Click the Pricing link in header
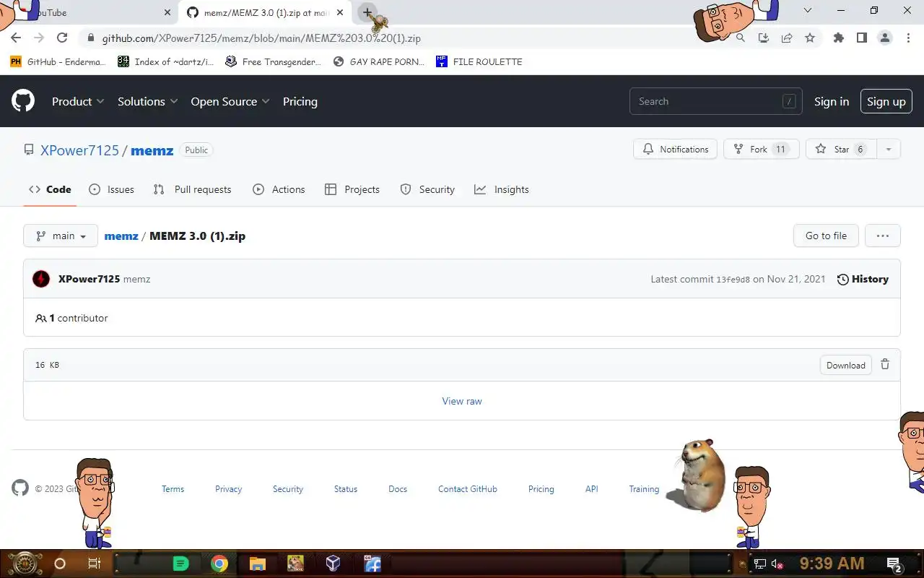 coord(300,101)
